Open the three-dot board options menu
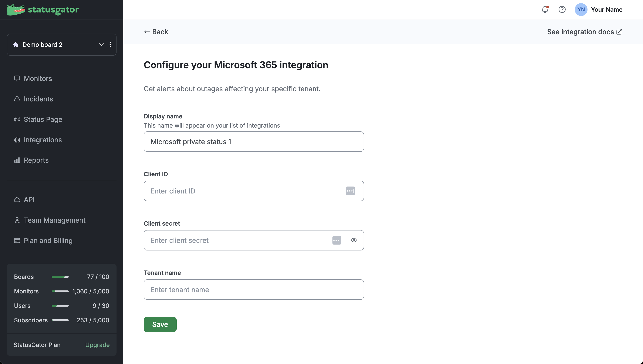The width and height of the screenshot is (643, 364). [x=110, y=45]
